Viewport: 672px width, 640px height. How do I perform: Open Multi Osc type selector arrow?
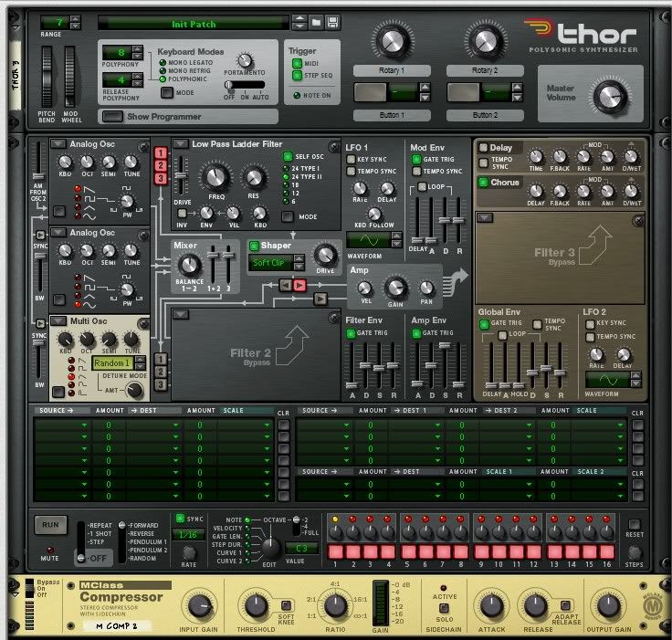coord(58,320)
